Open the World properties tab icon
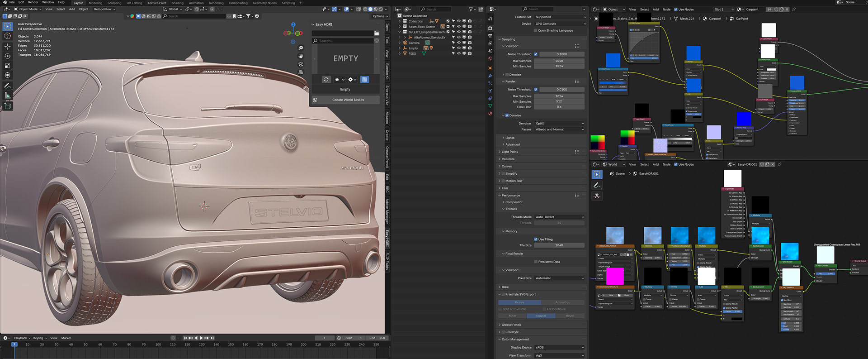Image resolution: width=868 pixels, height=359 pixels. pyautogui.click(x=490, y=59)
